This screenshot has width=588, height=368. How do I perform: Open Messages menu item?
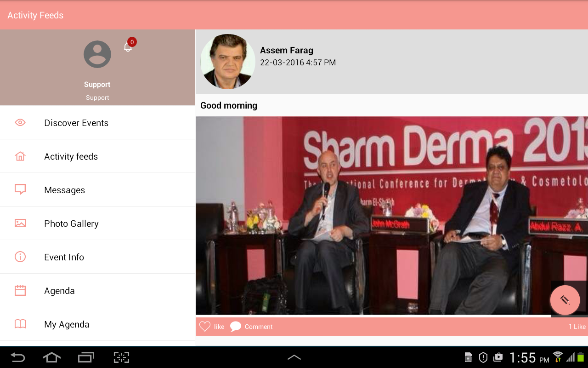coord(97,190)
